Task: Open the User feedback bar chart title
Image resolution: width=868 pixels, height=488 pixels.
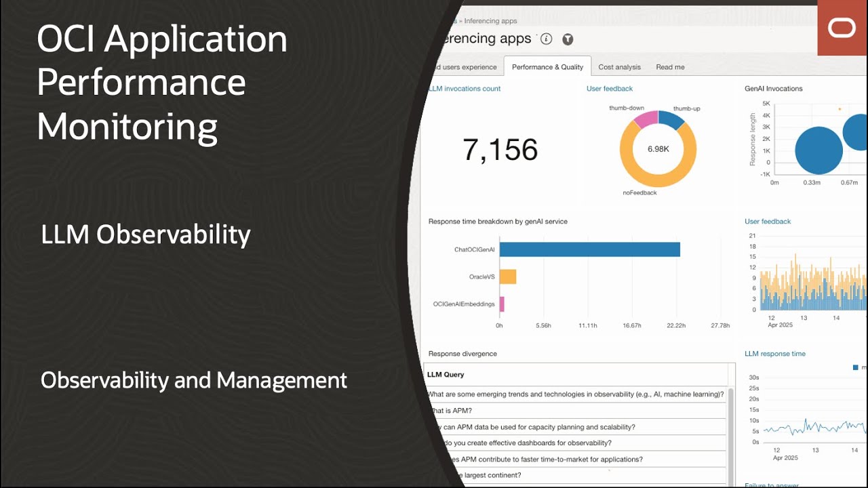Action: [x=768, y=222]
